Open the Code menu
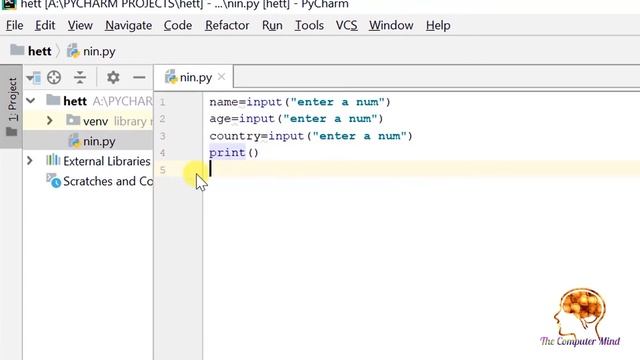This screenshot has width=640, height=360. [x=178, y=25]
